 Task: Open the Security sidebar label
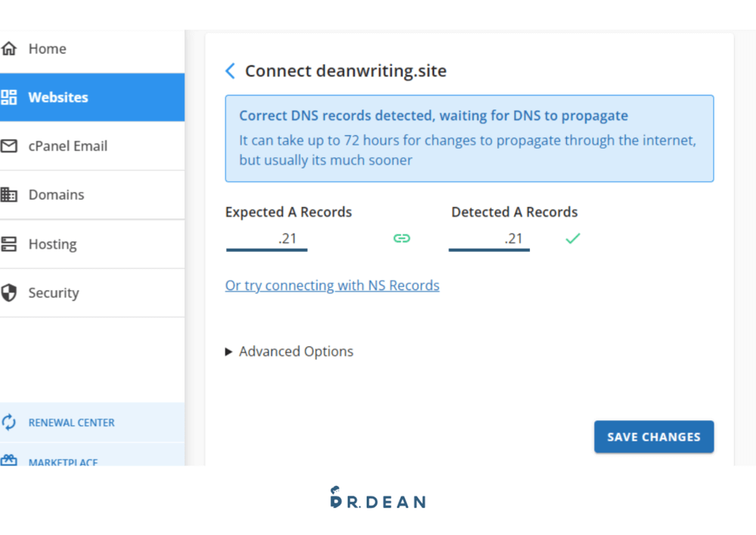pyautogui.click(x=54, y=293)
